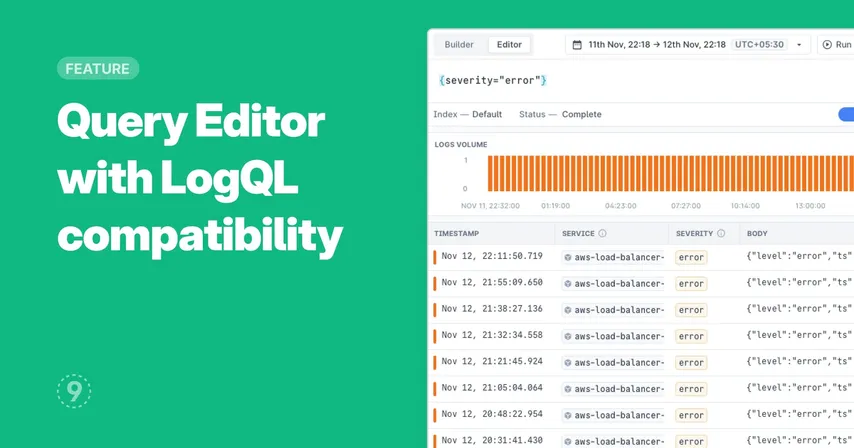Click the Index Default label
This screenshot has width=854, height=448.
tap(467, 114)
